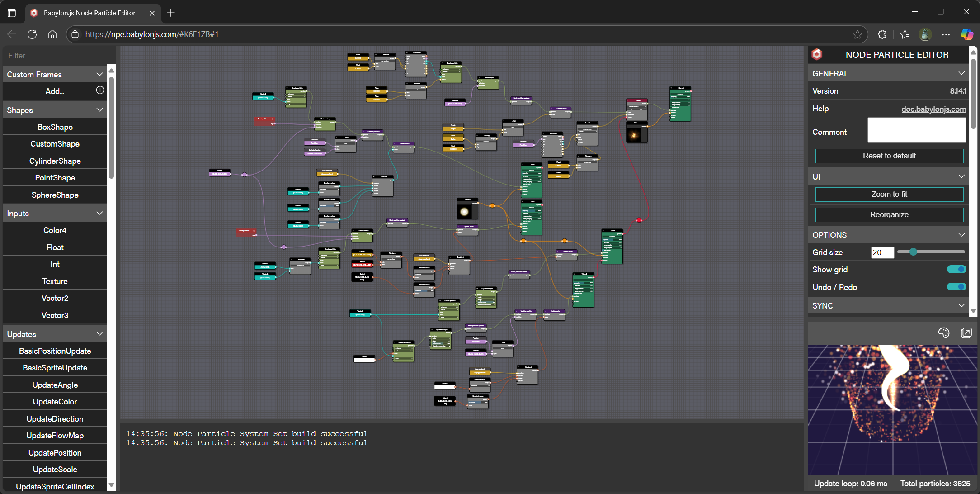Image resolution: width=980 pixels, height=494 pixels.
Task: Open the Copilot sidebar icon
Action: tap(967, 34)
